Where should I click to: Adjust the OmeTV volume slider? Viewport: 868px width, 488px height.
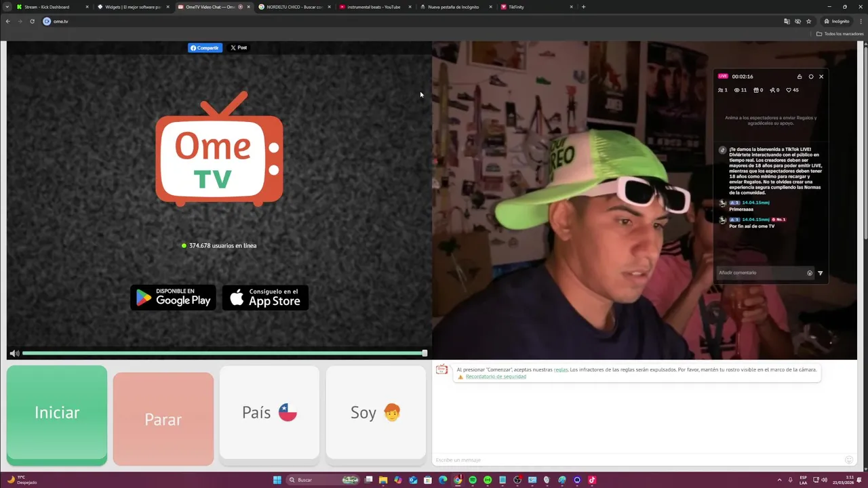coord(224,353)
